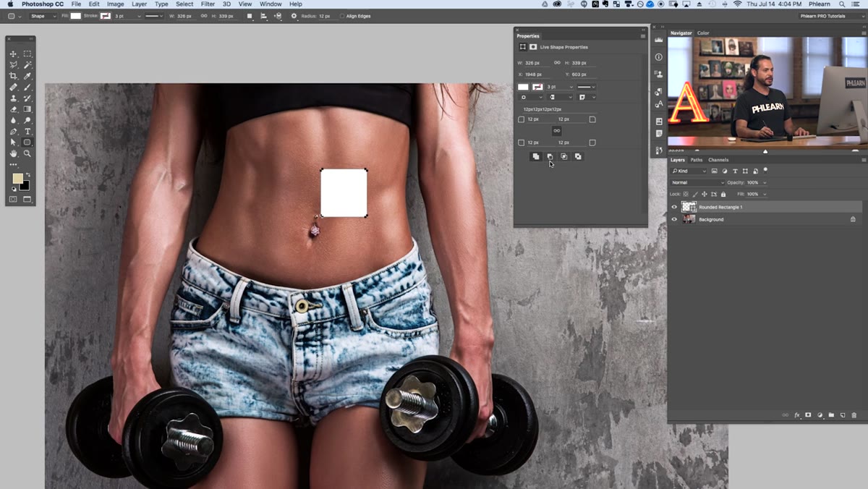Click the Edit Toolbar three-dots button
Screen dimensions: 868x489
click(13, 165)
